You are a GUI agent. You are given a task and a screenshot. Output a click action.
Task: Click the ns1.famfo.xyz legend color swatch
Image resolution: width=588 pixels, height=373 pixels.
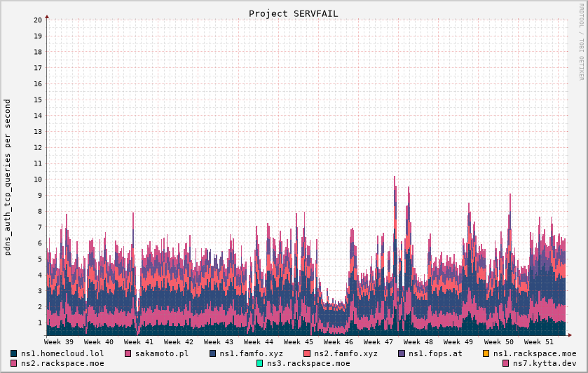(x=213, y=353)
